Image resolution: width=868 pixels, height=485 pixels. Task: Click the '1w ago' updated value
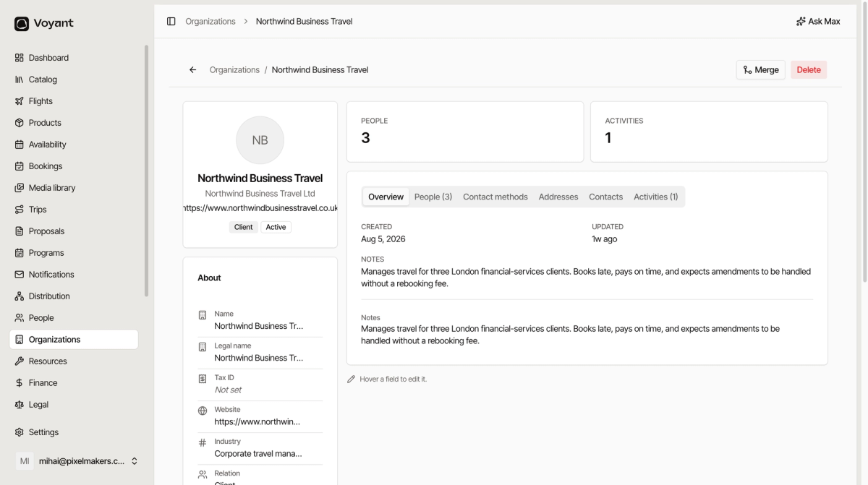coord(605,239)
